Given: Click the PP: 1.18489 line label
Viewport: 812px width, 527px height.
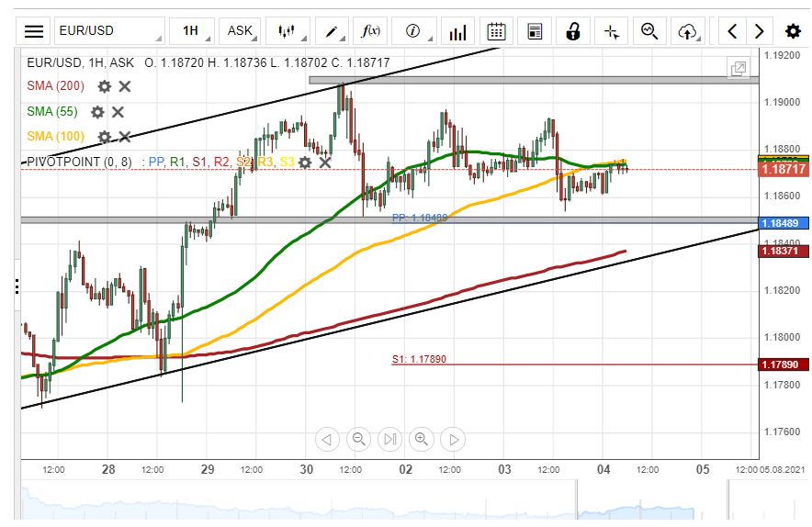Looking at the screenshot, I should pos(420,218).
